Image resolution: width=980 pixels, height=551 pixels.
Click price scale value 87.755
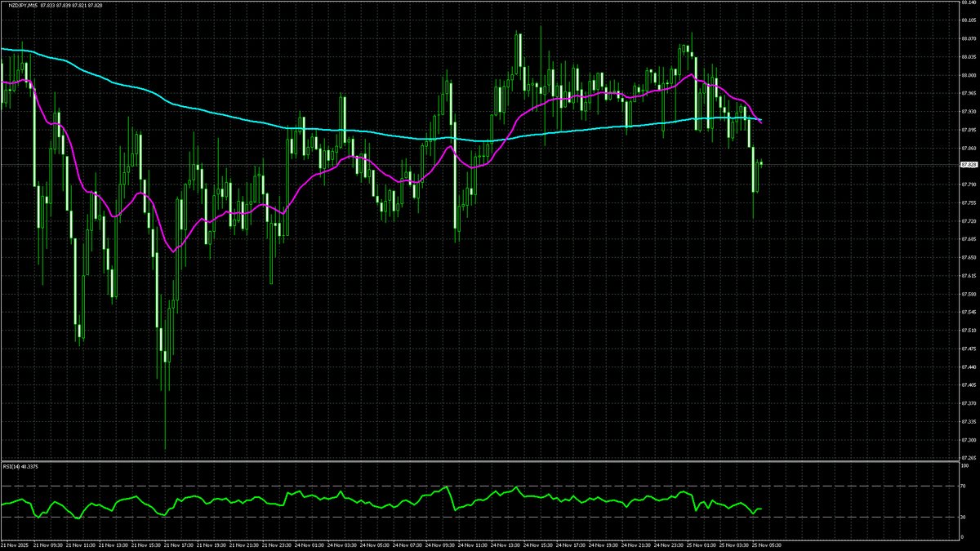click(x=969, y=202)
